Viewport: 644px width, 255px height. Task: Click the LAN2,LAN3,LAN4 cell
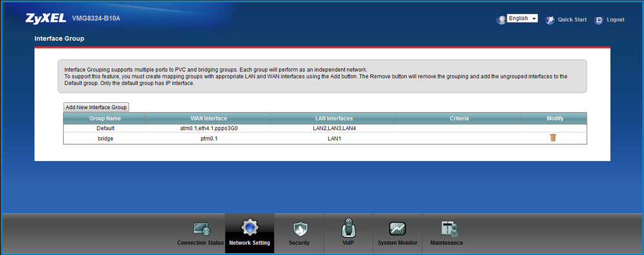(x=335, y=128)
